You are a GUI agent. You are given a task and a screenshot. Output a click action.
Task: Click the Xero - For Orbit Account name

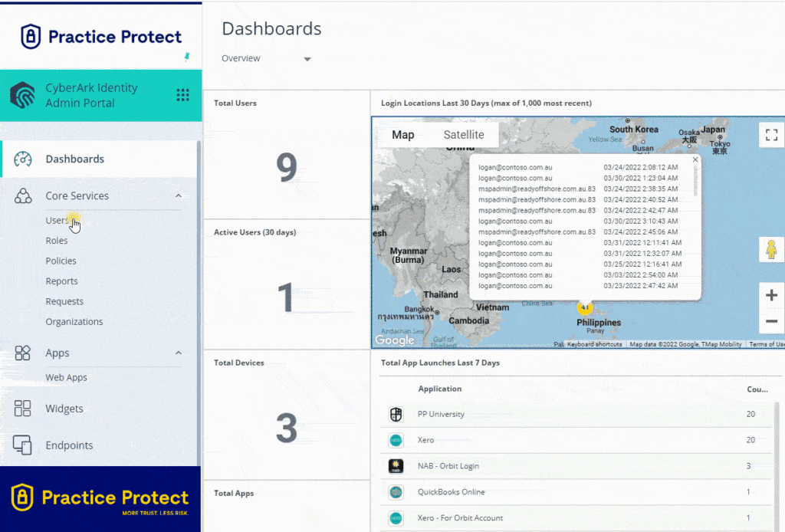460,518
